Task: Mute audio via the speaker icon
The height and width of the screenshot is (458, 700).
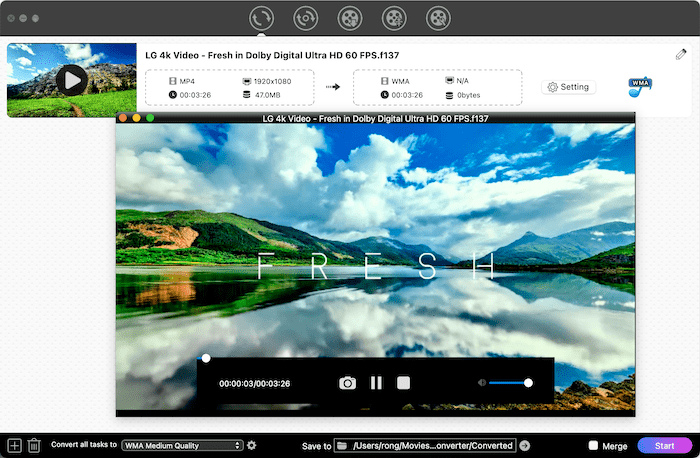Action: (x=481, y=382)
